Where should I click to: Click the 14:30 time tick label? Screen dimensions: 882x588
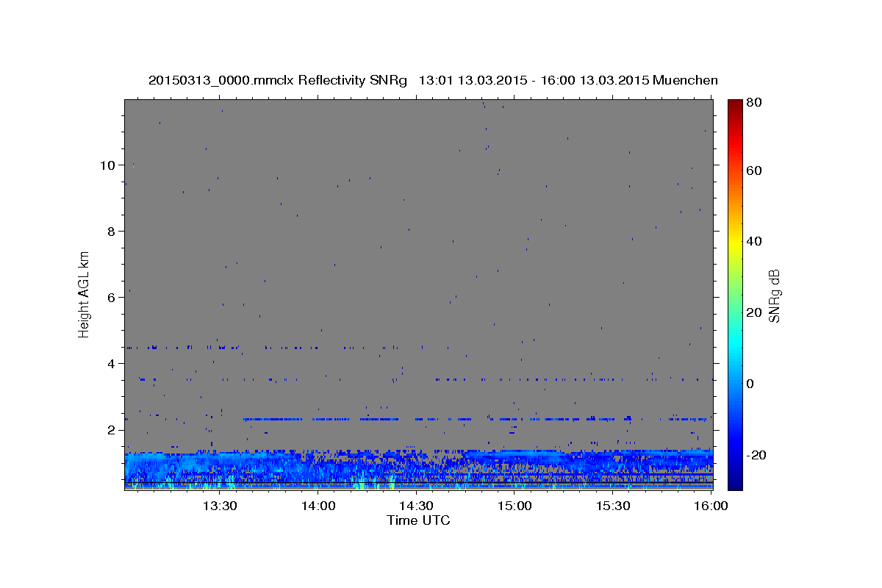[416, 506]
